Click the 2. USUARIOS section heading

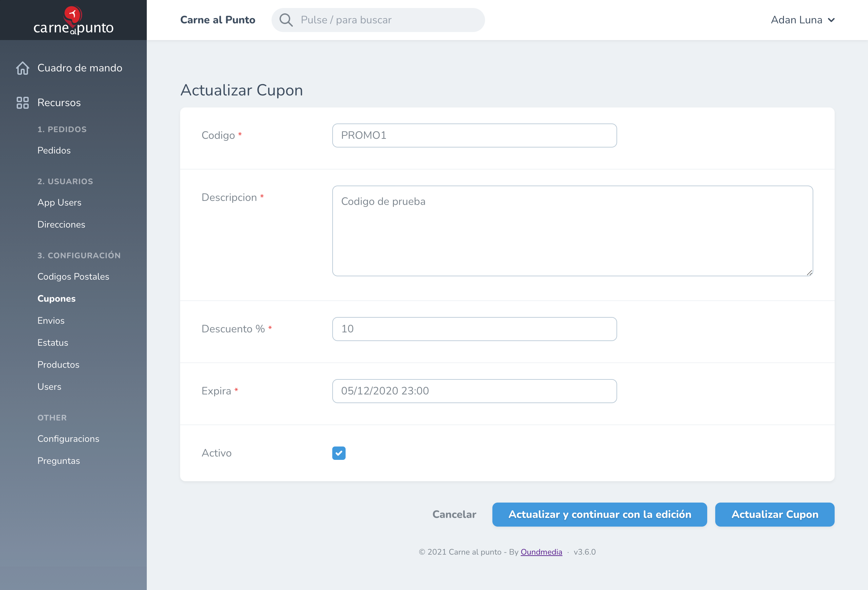(65, 181)
